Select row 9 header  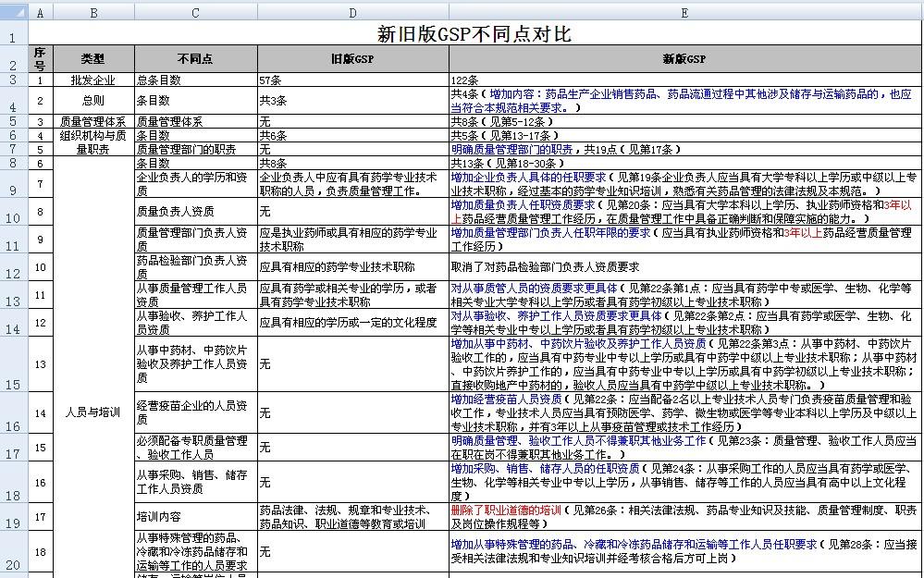pyautogui.click(x=14, y=184)
